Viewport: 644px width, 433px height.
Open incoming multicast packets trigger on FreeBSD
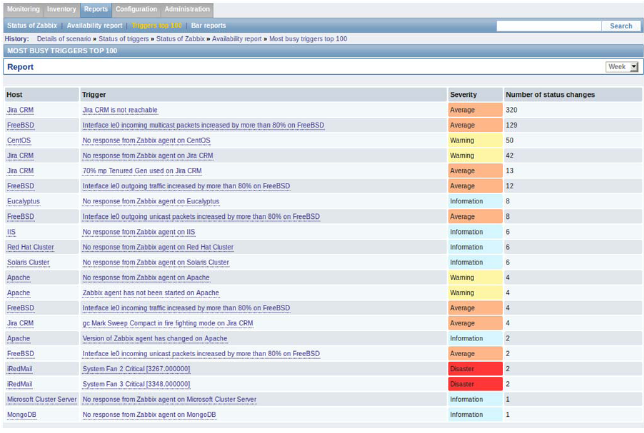click(x=203, y=125)
